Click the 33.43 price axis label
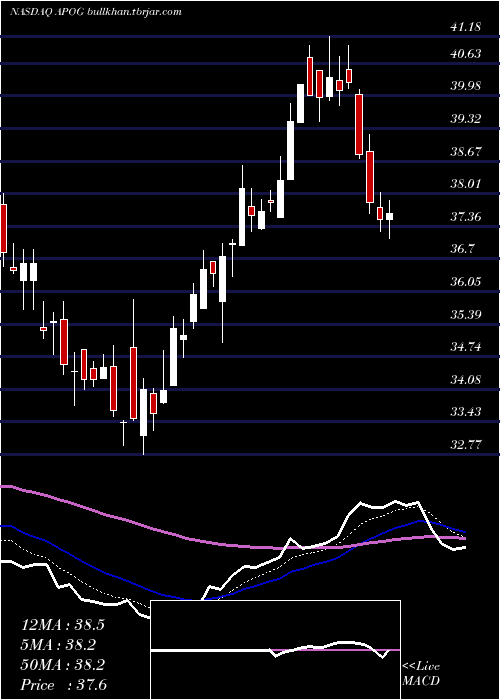500x700 pixels. (x=466, y=412)
